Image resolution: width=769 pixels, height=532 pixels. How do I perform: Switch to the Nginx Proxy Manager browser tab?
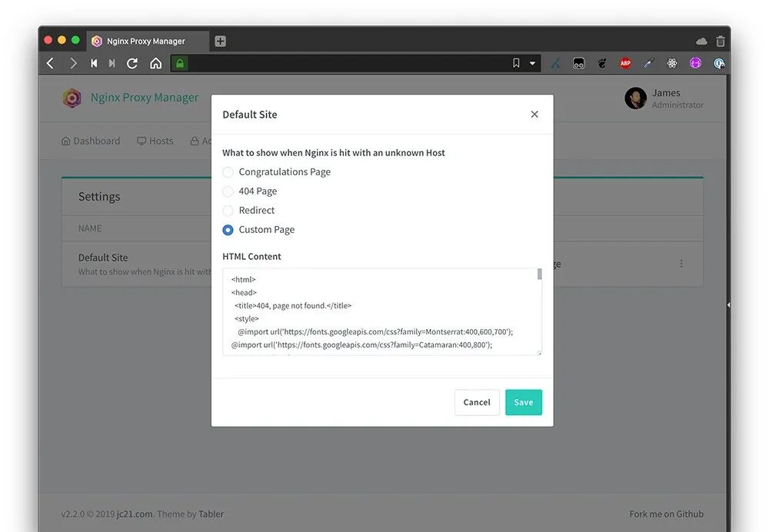(x=148, y=42)
